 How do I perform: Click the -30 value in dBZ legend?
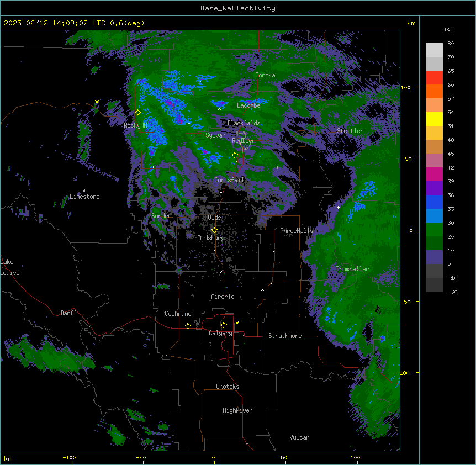452,292
